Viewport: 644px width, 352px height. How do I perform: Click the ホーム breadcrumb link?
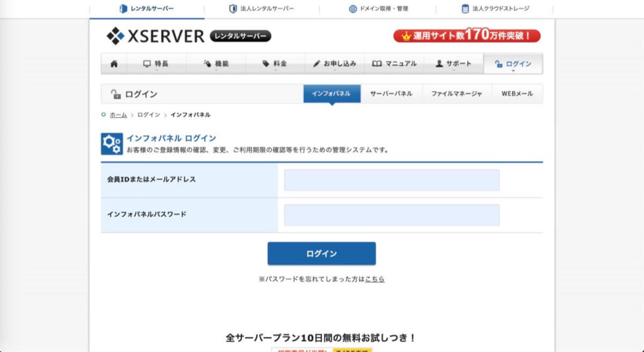(118, 115)
